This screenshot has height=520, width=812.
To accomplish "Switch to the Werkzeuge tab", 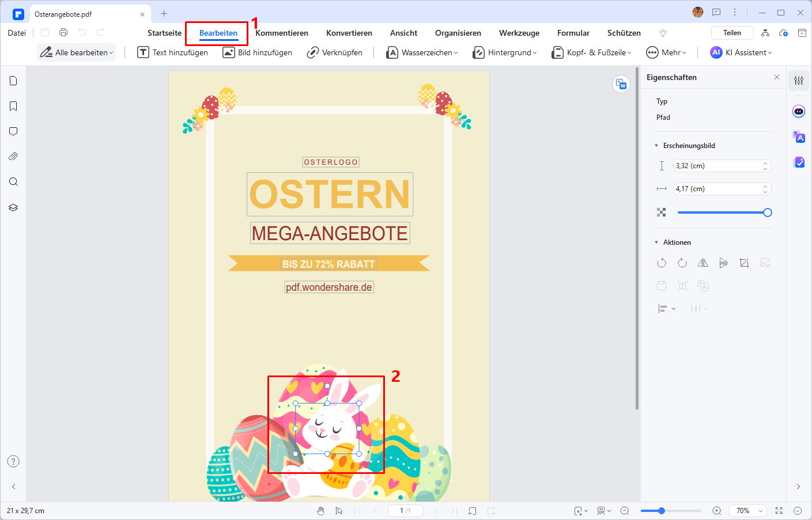I will [x=519, y=33].
